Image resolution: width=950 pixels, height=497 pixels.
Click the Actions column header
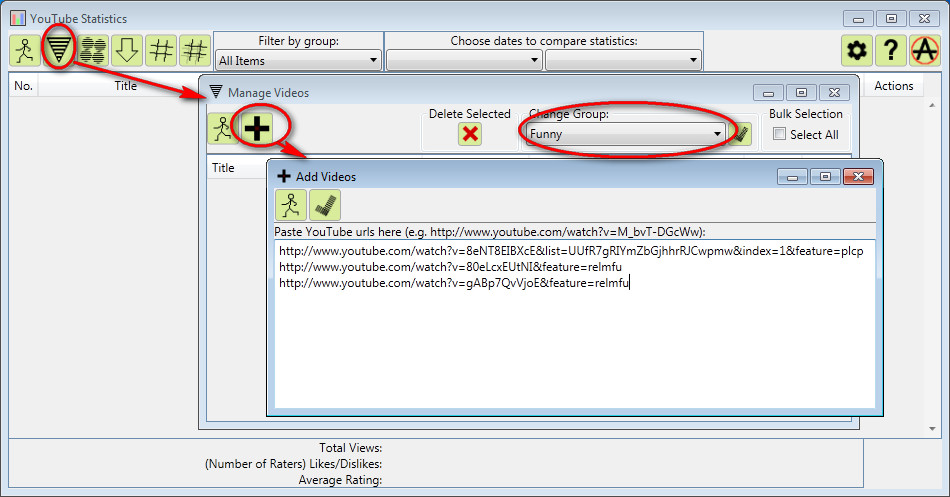[894, 86]
